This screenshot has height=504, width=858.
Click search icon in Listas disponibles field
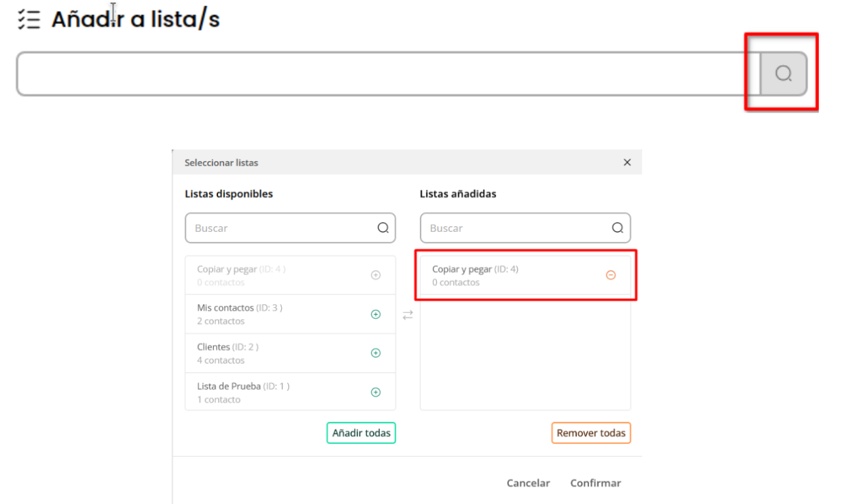383,228
